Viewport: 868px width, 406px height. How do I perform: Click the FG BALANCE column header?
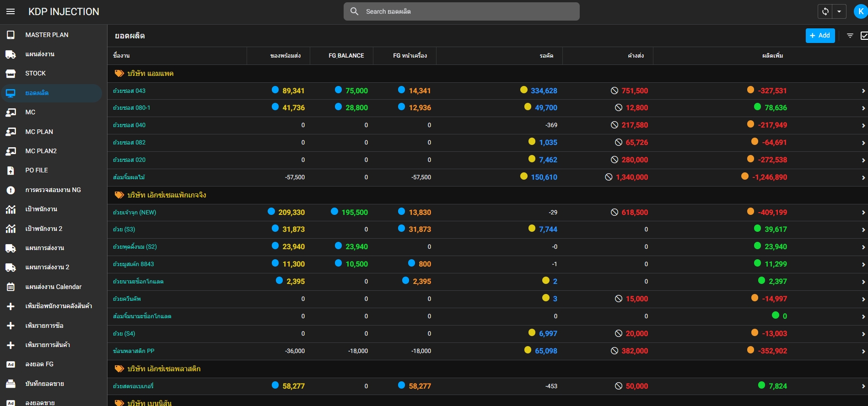[x=346, y=56]
